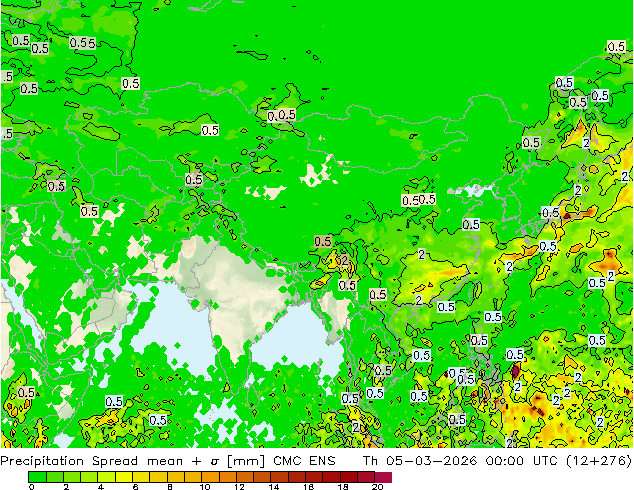634x490 pixels.
Task: Click the legend scale label "4"
Action: click(101, 487)
